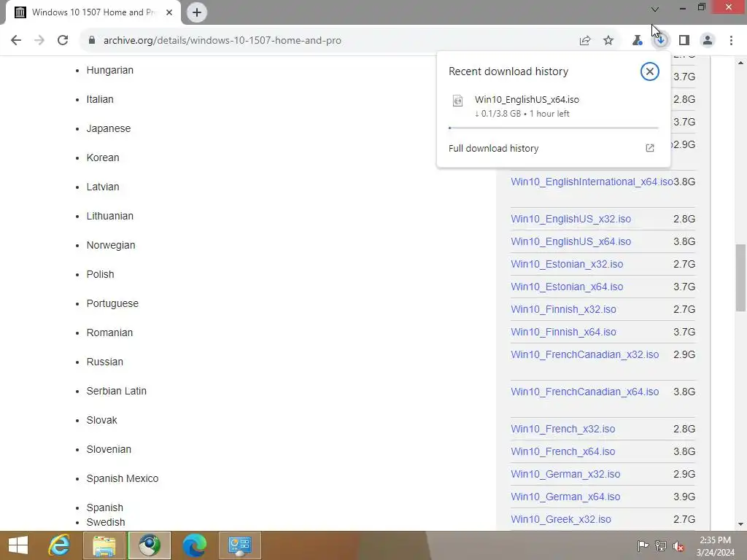Download Win10_German_x32.iso
The image size is (747, 560).
click(x=565, y=474)
